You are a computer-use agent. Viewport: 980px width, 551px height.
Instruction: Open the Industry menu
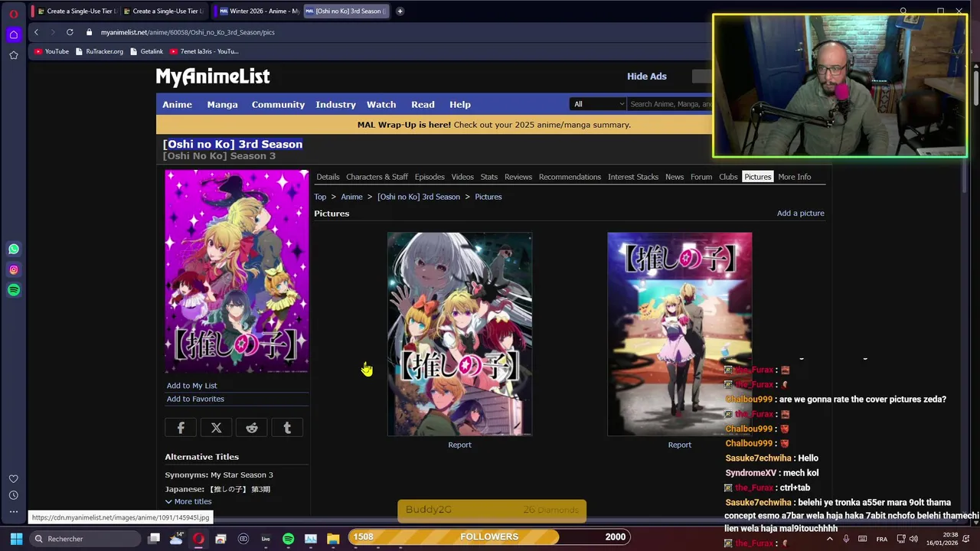(x=335, y=104)
